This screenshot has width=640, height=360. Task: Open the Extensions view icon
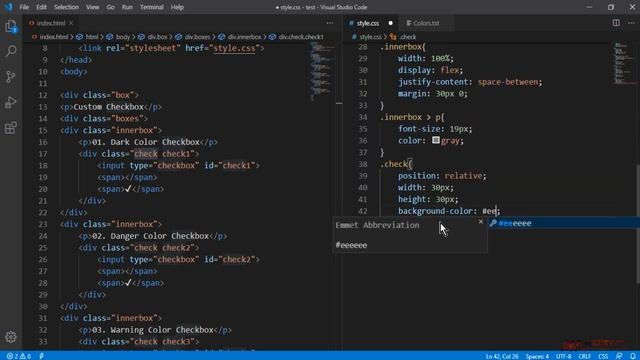pos(11,128)
